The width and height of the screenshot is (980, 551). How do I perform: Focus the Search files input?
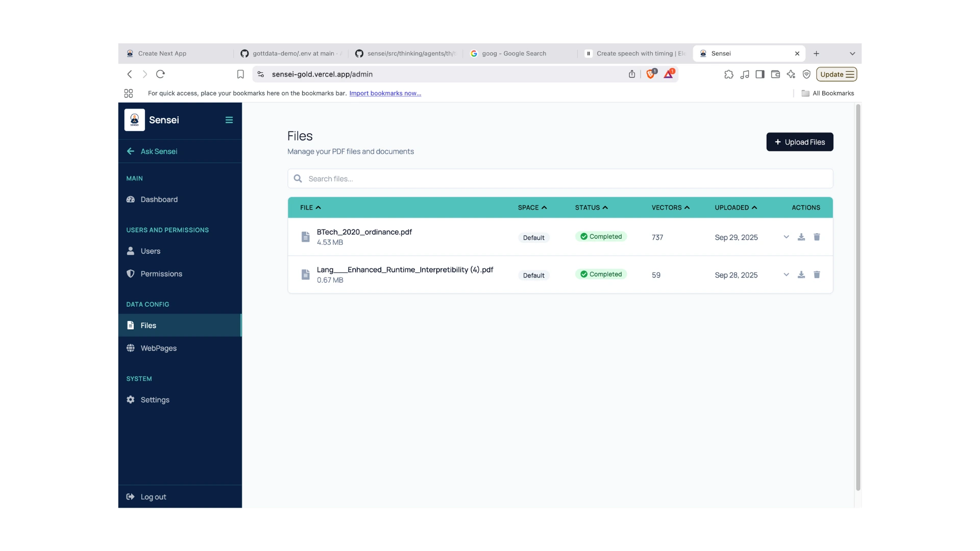[560, 179]
